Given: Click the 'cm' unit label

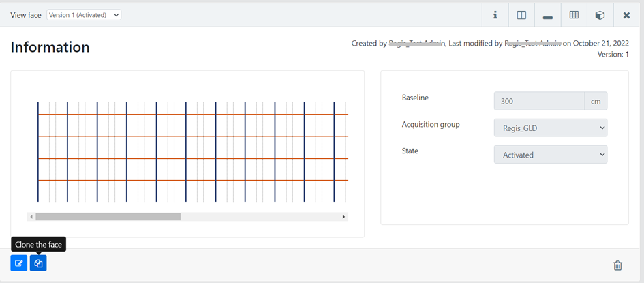Looking at the screenshot, I should pyautogui.click(x=596, y=101).
